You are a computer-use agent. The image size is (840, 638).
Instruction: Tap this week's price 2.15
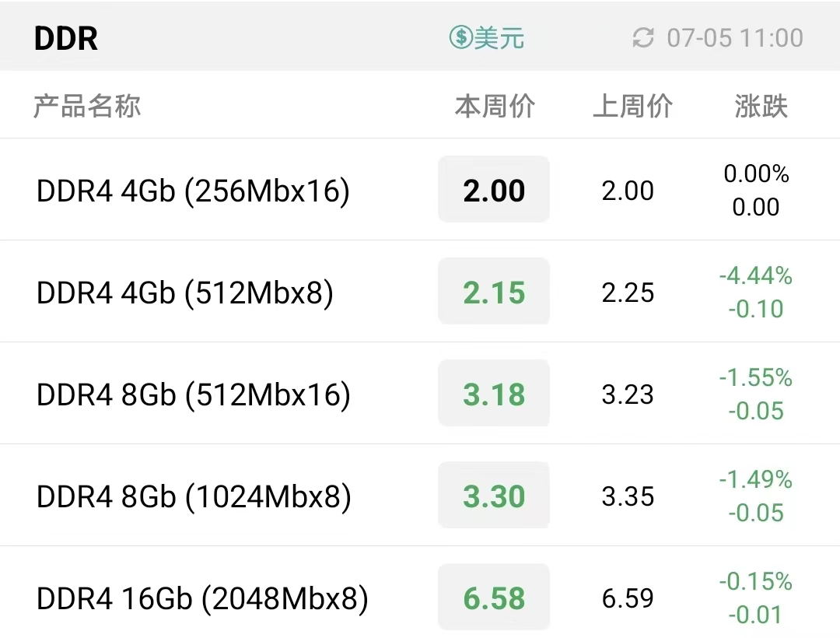coord(494,292)
